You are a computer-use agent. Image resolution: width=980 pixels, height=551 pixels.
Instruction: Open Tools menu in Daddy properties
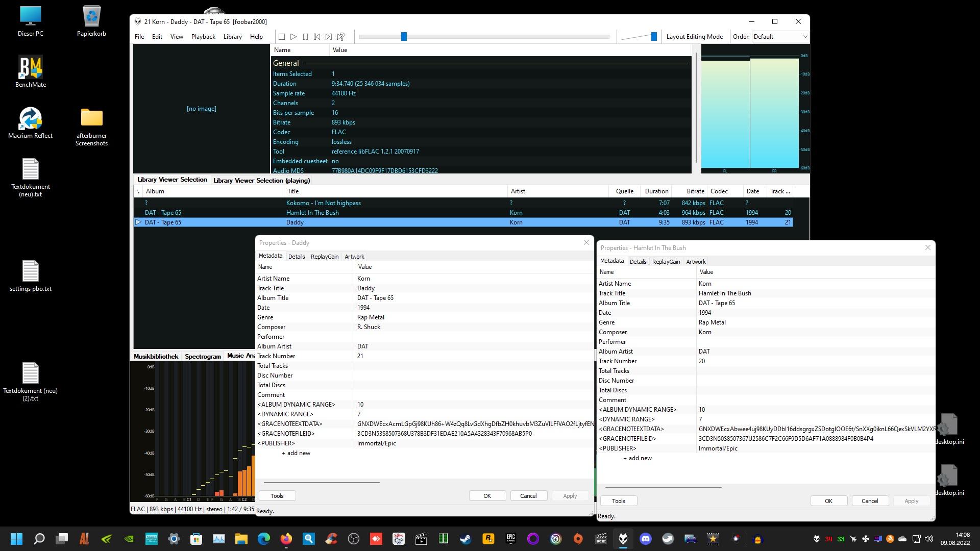click(x=277, y=496)
